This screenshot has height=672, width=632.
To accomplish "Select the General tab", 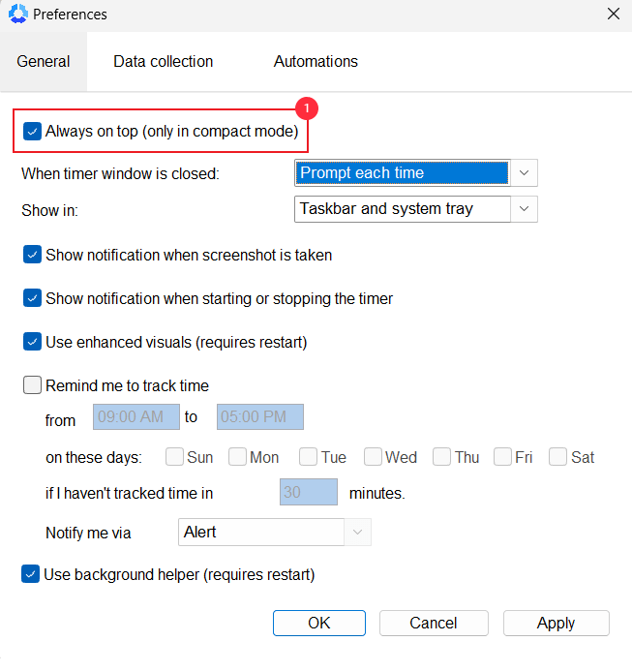I will (44, 61).
